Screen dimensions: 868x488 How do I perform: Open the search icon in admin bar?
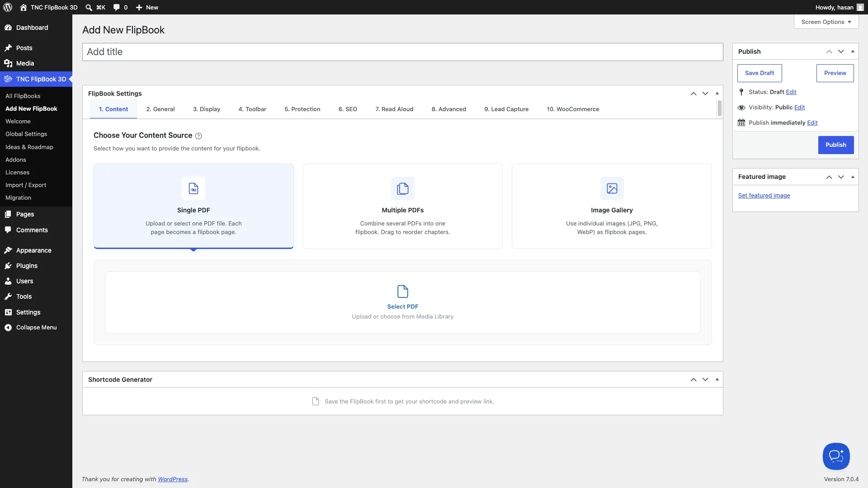coord(89,7)
